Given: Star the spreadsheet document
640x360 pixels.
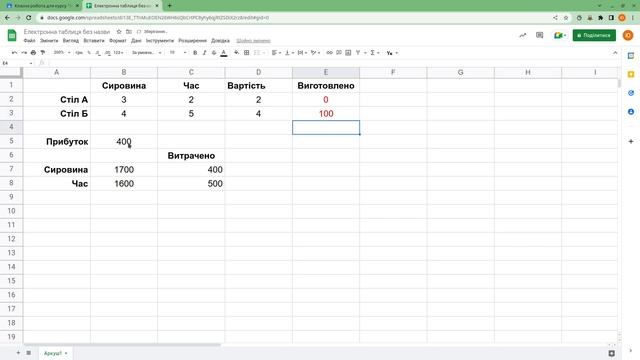Looking at the screenshot, I should click(119, 31).
